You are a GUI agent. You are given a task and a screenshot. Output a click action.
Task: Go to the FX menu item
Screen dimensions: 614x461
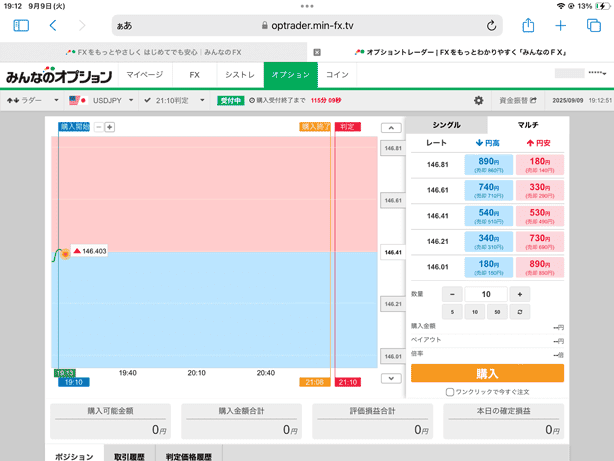[x=194, y=75]
